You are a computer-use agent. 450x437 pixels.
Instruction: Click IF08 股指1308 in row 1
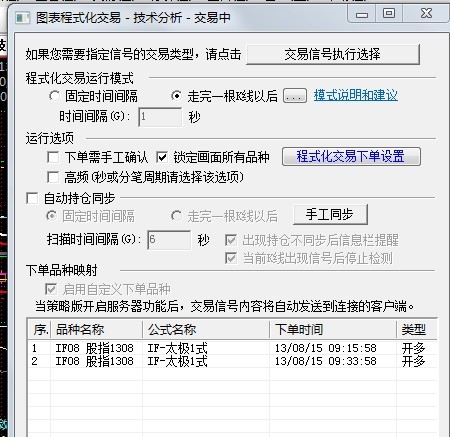coord(94,348)
